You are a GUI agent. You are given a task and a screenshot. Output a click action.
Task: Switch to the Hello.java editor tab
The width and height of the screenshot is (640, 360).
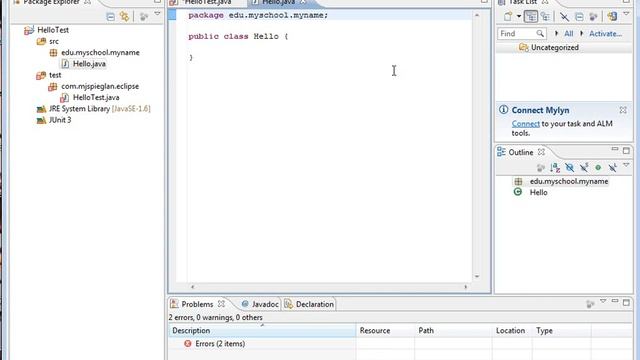click(278, 2)
